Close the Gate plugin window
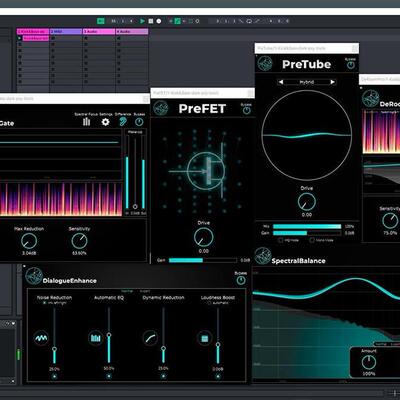Viewport: 400px width, 400px height. [x=146, y=99]
